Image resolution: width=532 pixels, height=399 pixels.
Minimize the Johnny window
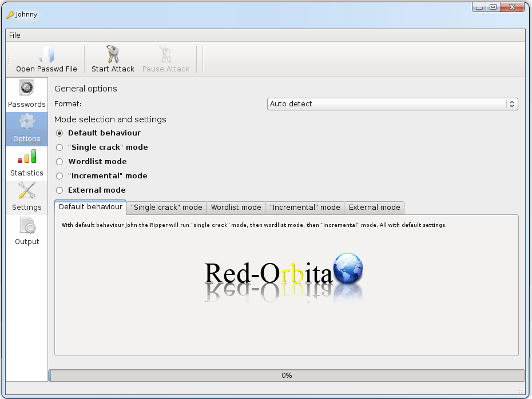coord(479,7)
